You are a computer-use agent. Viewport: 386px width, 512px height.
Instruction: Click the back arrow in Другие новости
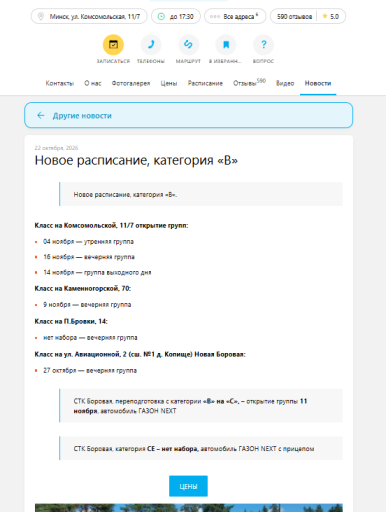click(41, 115)
